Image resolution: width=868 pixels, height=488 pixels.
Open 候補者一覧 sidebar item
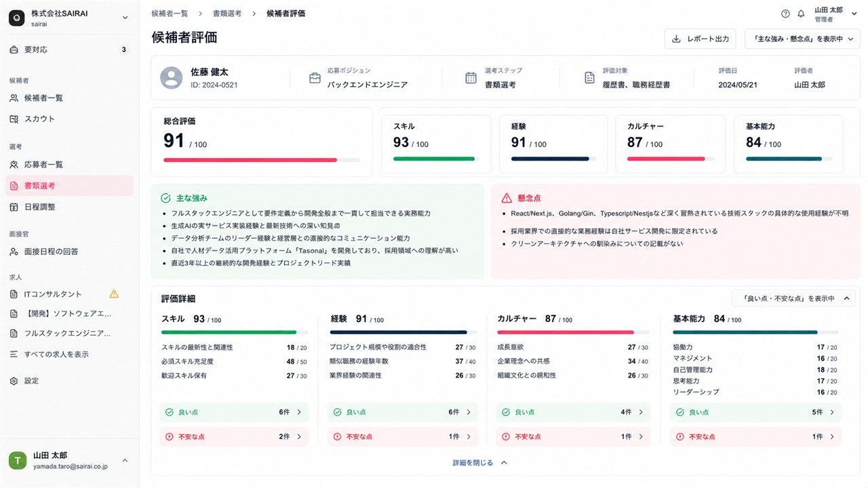[68, 98]
